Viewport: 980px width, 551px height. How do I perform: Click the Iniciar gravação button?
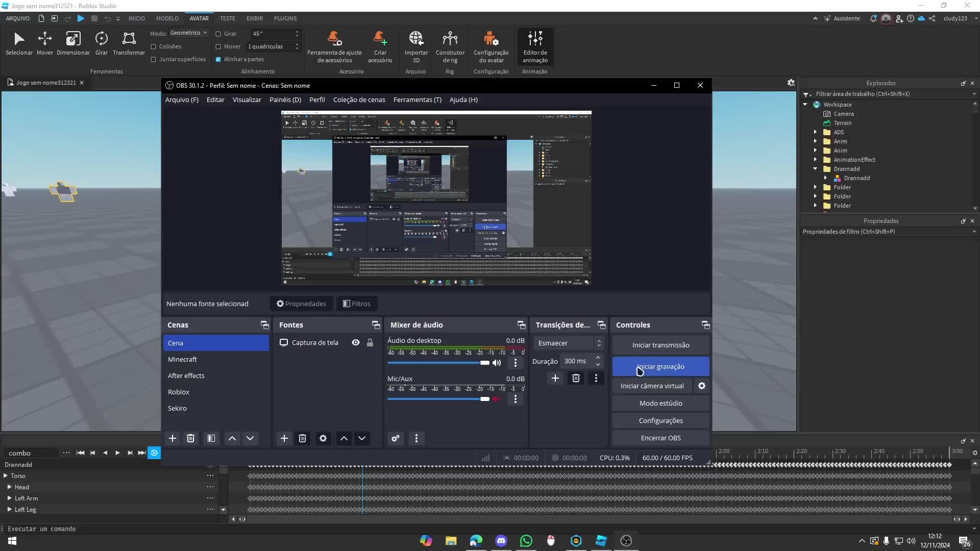pos(660,366)
